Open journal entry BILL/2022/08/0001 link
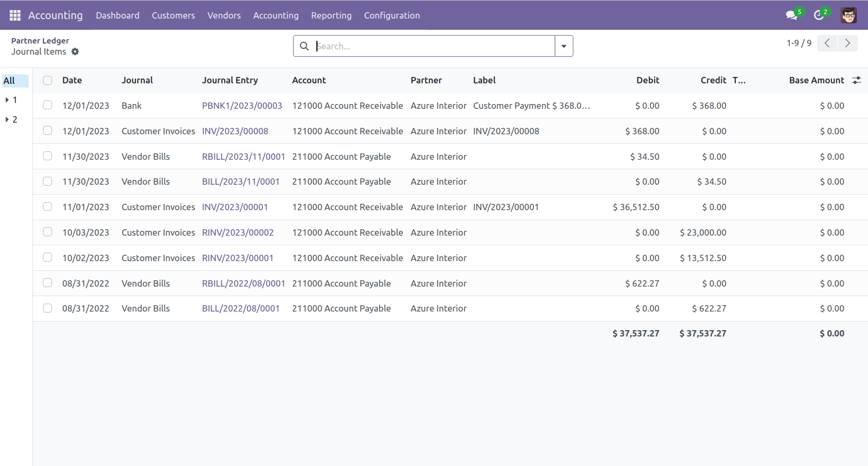The width and height of the screenshot is (868, 466). coord(240,309)
